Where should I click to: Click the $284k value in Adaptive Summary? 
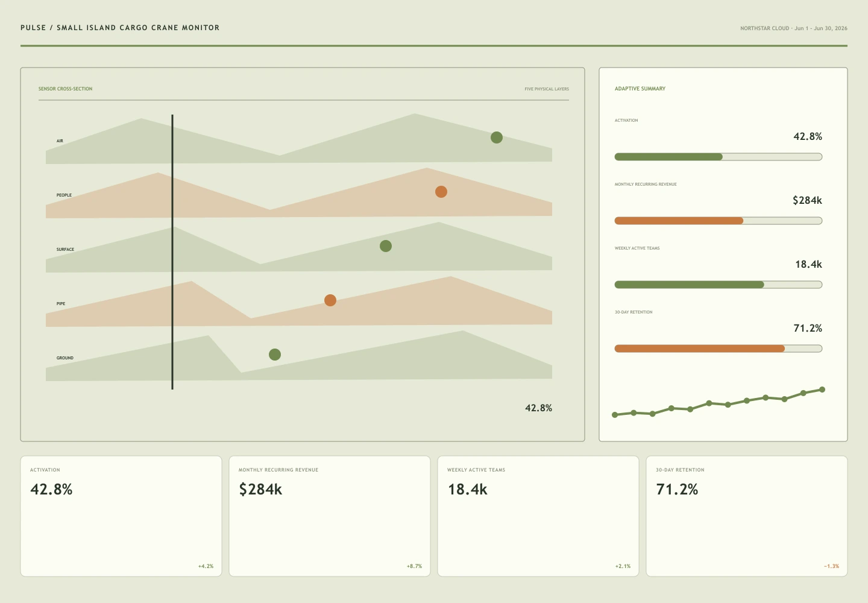coord(808,200)
